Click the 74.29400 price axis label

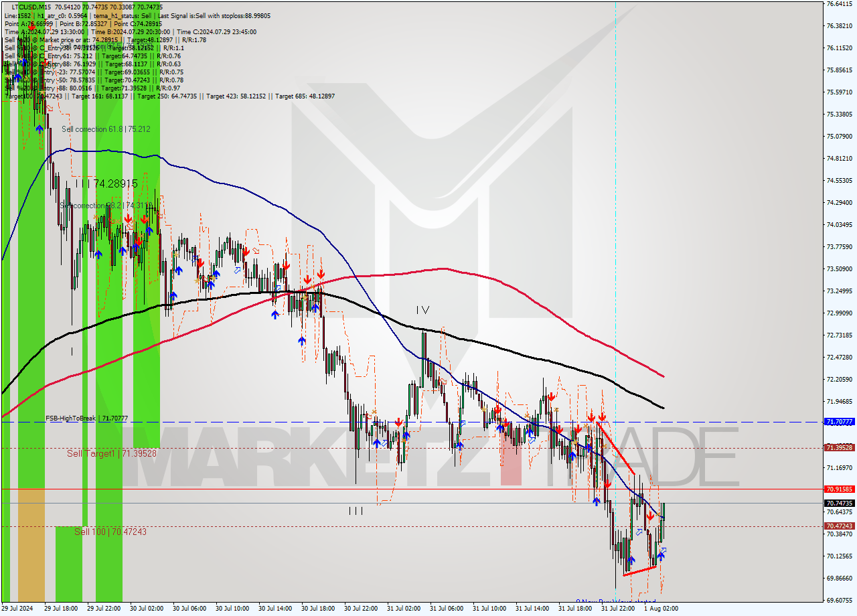tap(840, 203)
